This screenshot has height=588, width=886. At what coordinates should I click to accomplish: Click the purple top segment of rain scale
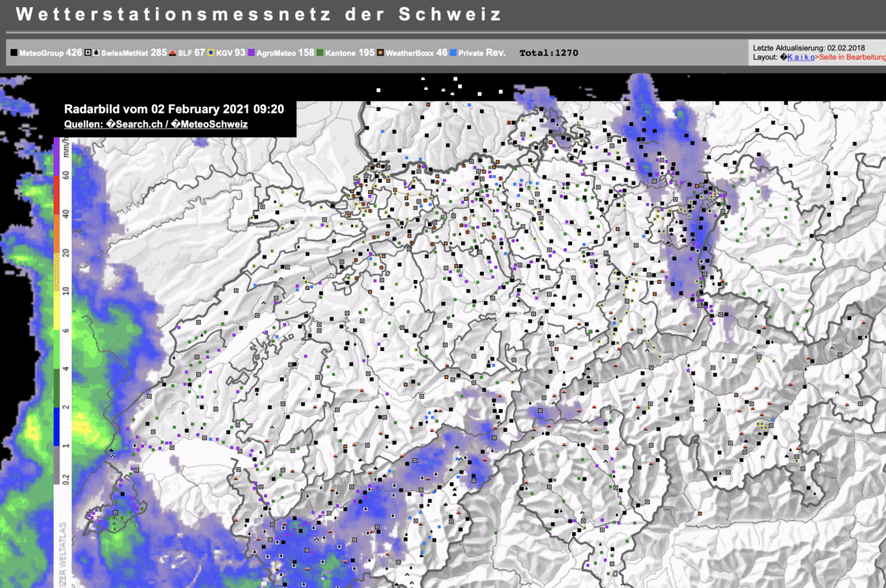pos(57,157)
